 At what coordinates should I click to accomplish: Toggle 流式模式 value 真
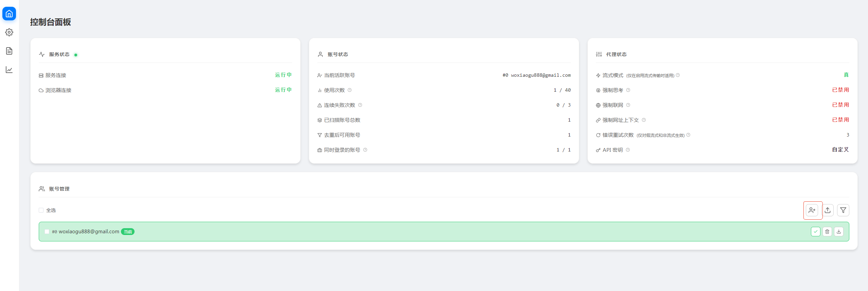[x=846, y=75]
